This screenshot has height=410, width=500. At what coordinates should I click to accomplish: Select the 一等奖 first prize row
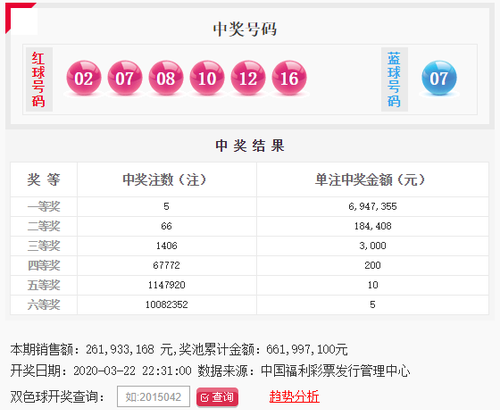tap(249, 207)
